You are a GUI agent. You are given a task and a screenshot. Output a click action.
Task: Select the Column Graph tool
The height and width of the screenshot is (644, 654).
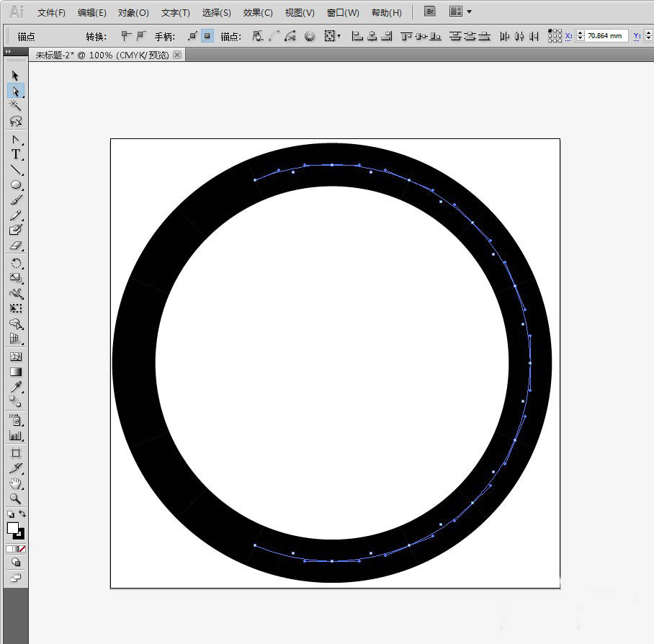pyautogui.click(x=15, y=435)
